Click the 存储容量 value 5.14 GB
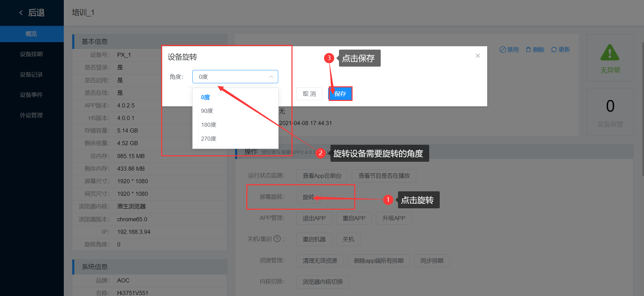 pyautogui.click(x=128, y=130)
